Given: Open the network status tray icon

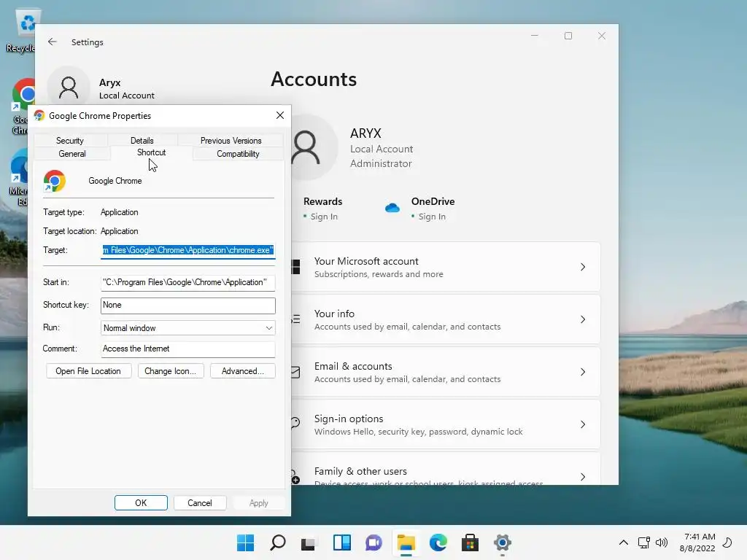Looking at the screenshot, I should coord(643,542).
